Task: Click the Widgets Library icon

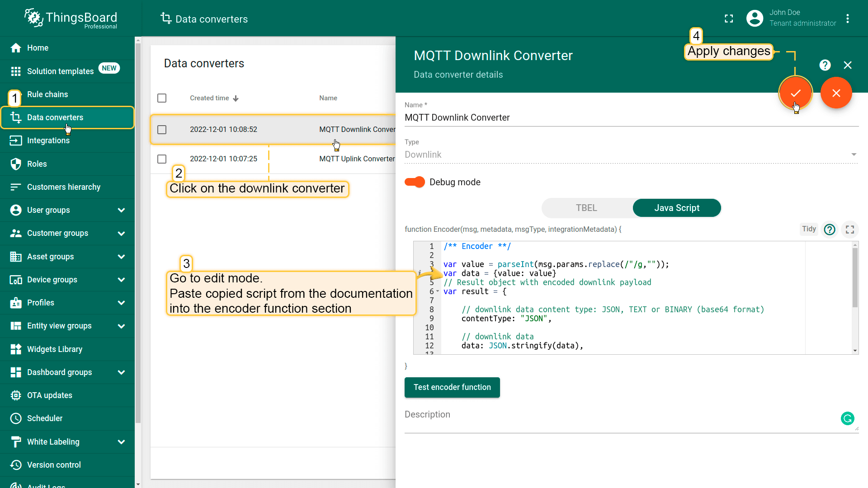Action: pyautogui.click(x=16, y=349)
